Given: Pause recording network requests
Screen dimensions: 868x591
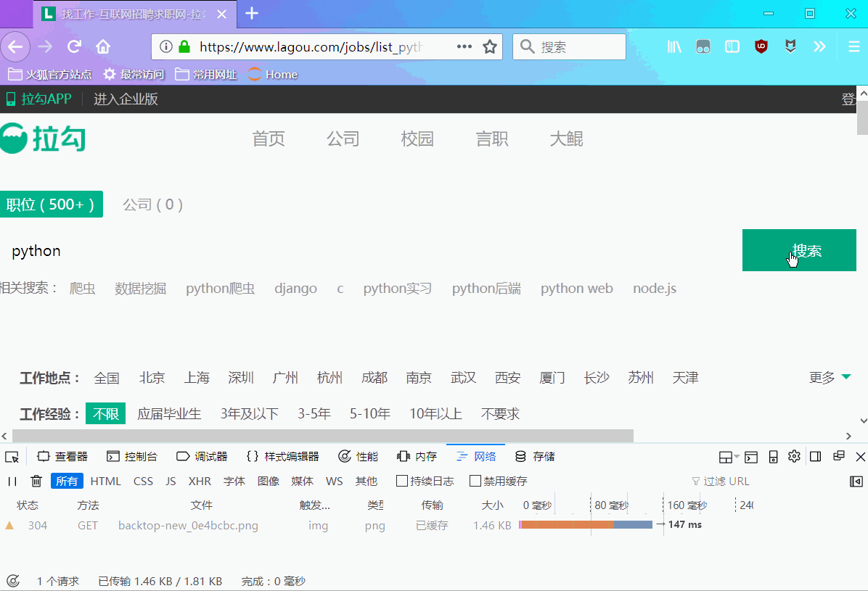Looking at the screenshot, I should tap(12, 481).
